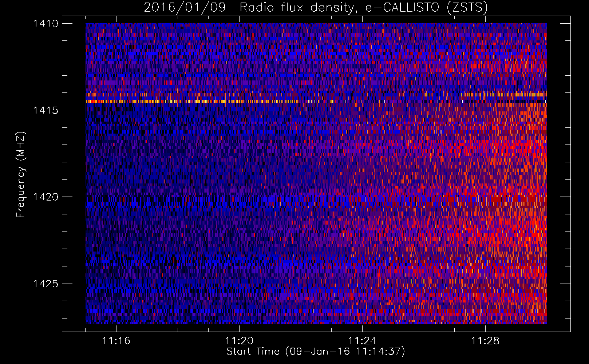Select the 1425 frequency axis label
The height and width of the screenshot is (364, 589).
[x=46, y=284]
